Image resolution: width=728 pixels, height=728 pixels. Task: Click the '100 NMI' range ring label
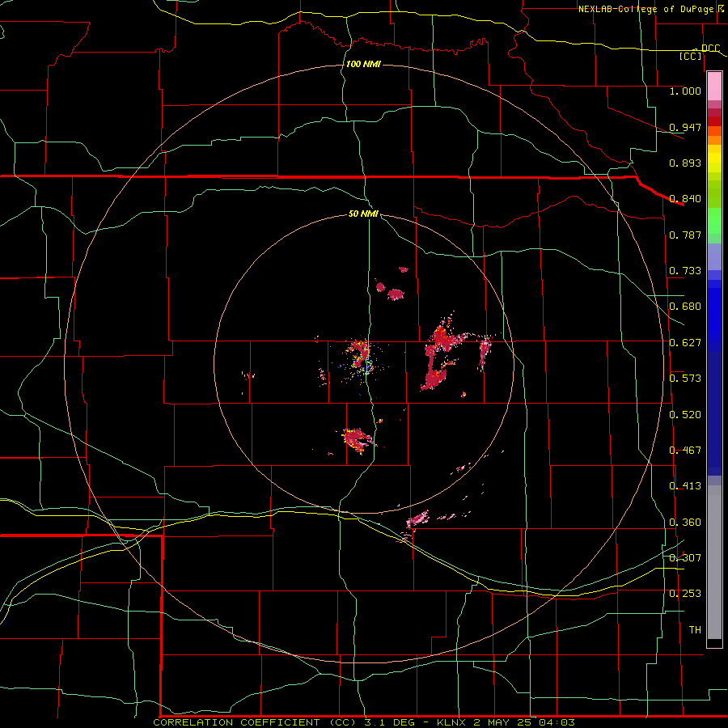pyautogui.click(x=363, y=64)
